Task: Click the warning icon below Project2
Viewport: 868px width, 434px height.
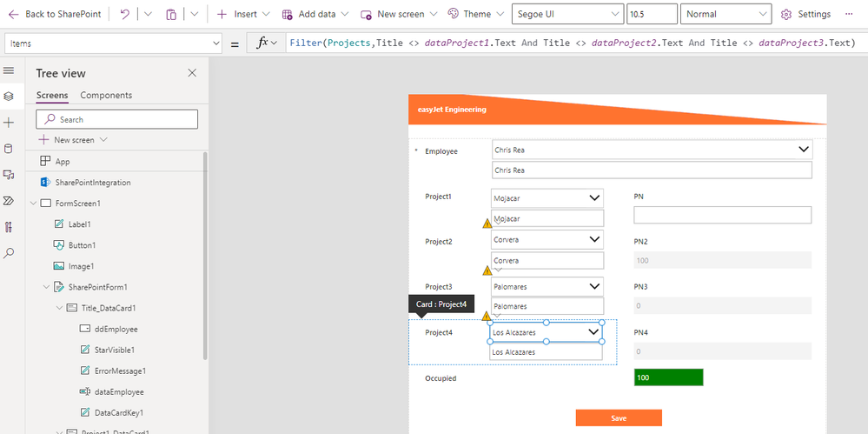Action: coord(487,270)
